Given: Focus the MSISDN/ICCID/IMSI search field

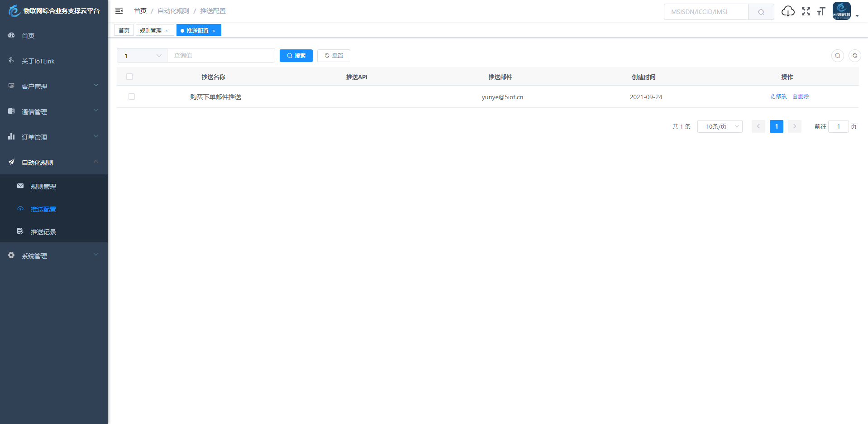Looking at the screenshot, I should click(706, 12).
